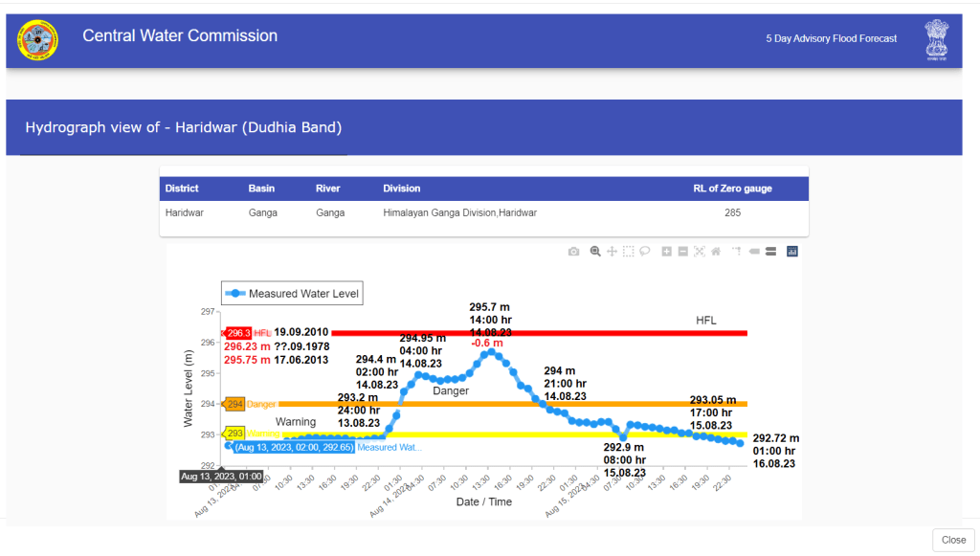Activate the Box Select tool

click(x=629, y=252)
